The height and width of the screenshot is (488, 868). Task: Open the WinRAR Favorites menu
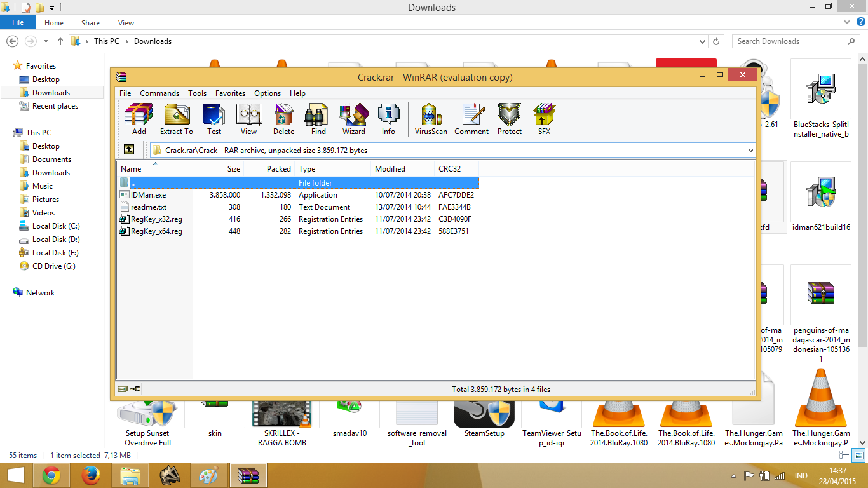point(230,93)
